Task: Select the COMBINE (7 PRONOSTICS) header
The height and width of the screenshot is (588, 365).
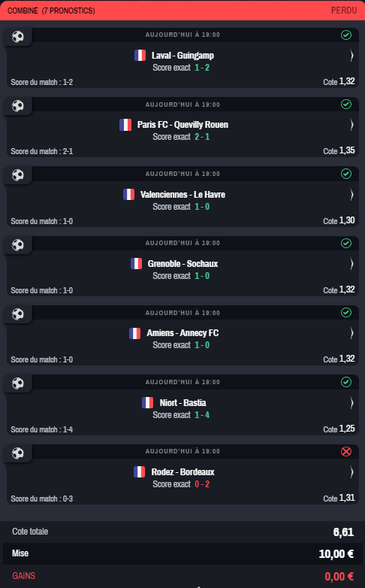Action: tap(51, 11)
